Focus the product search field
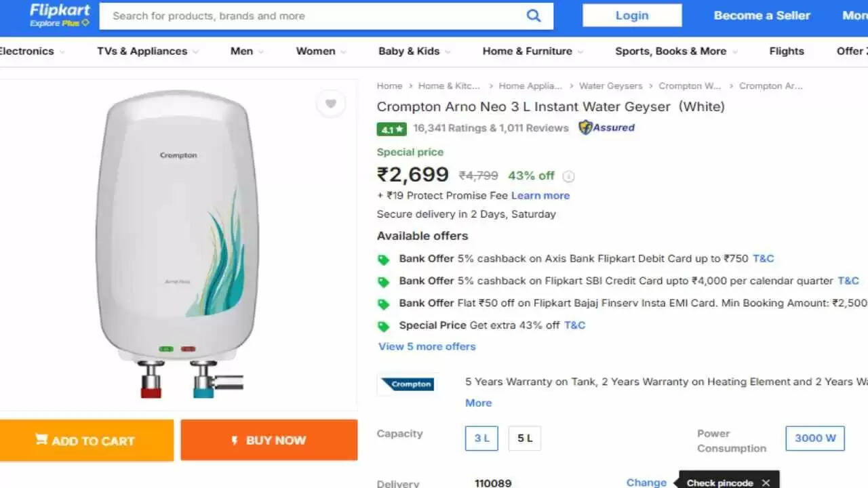This screenshot has height=488, width=868. (x=312, y=16)
